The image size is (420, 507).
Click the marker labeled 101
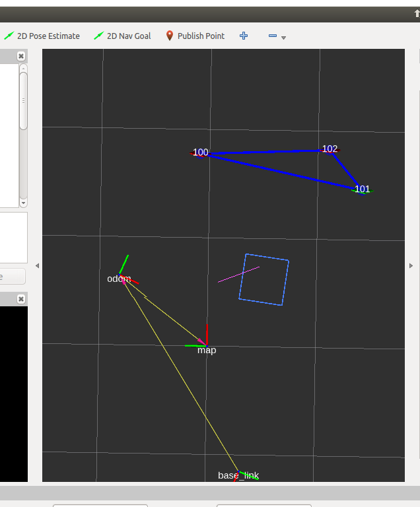pos(362,189)
